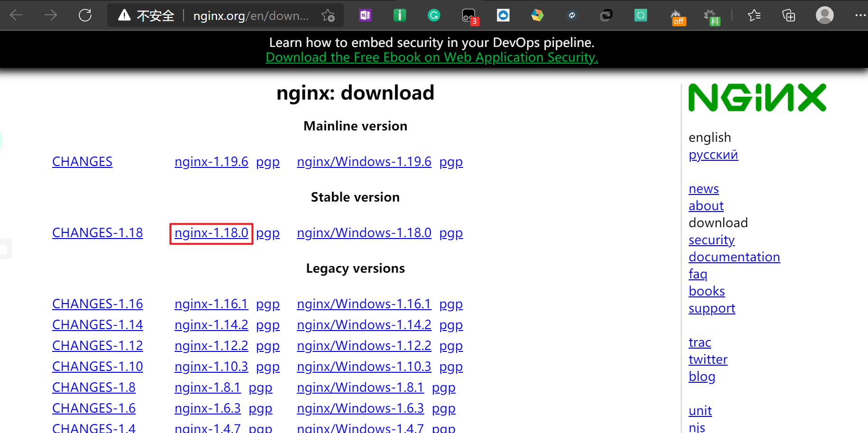
Task: Download nginx/Windows-1.12.2
Action: tap(364, 346)
